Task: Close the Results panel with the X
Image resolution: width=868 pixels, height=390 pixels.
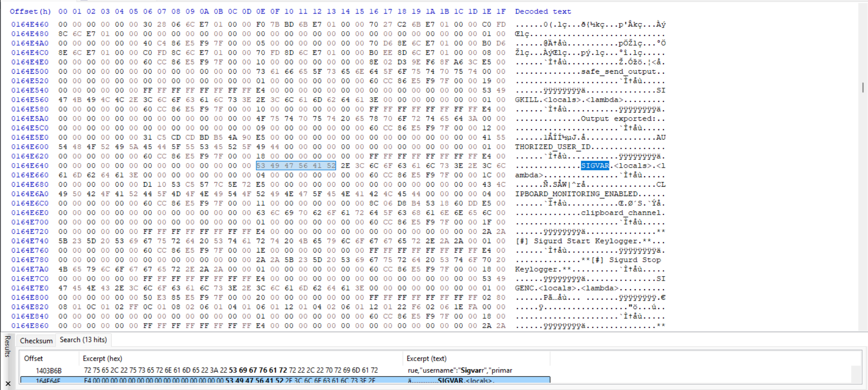Action: pyautogui.click(x=8, y=384)
